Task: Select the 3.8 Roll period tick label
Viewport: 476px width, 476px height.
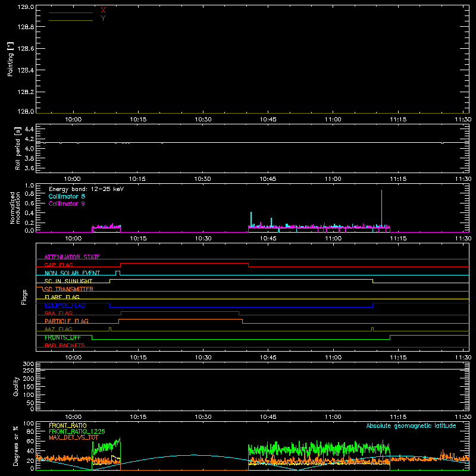Action: (x=29, y=158)
